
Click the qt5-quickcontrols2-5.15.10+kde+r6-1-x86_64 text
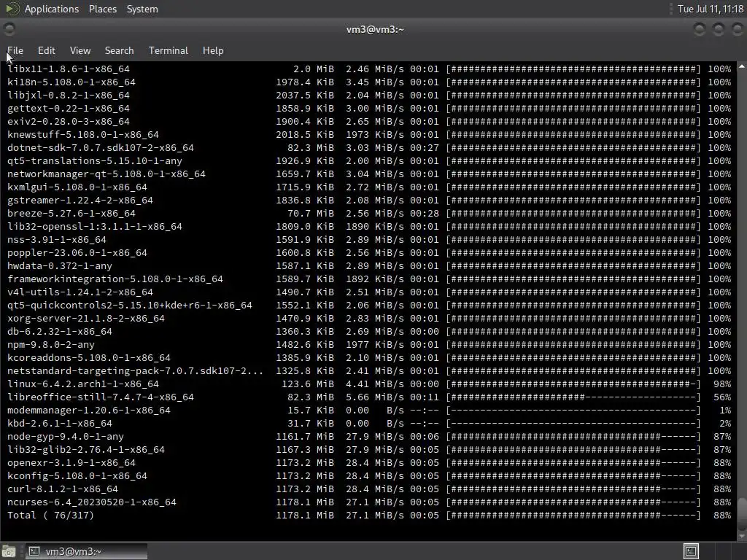[130, 306]
